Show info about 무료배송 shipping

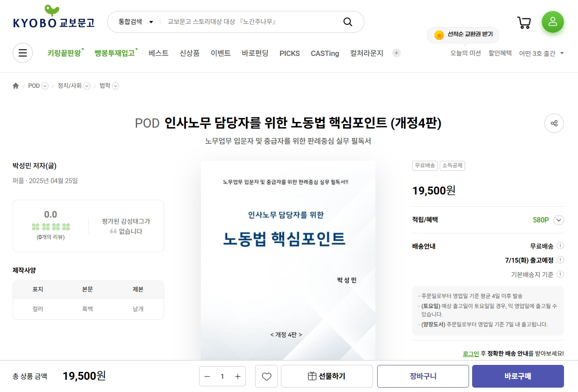click(560, 246)
